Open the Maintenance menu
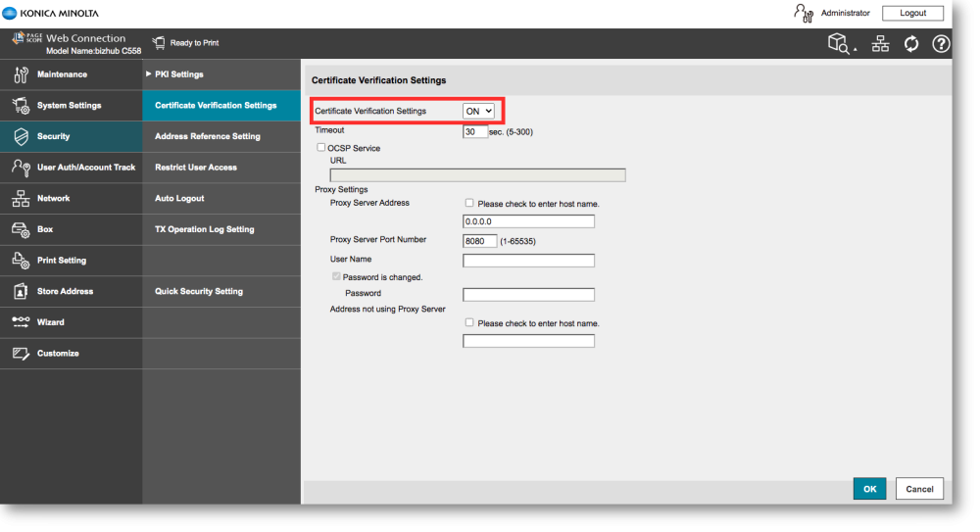This screenshot has height=532, width=980. [x=72, y=74]
